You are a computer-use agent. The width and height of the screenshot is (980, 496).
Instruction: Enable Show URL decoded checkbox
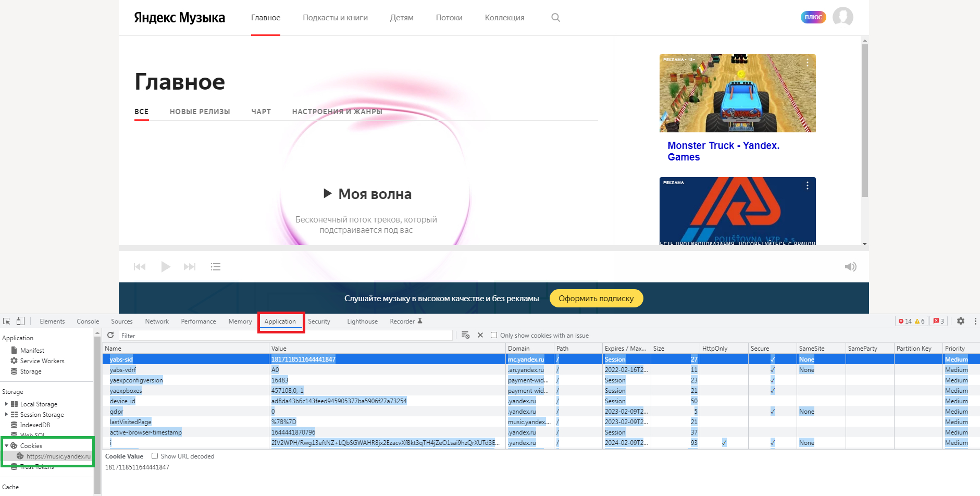155,456
